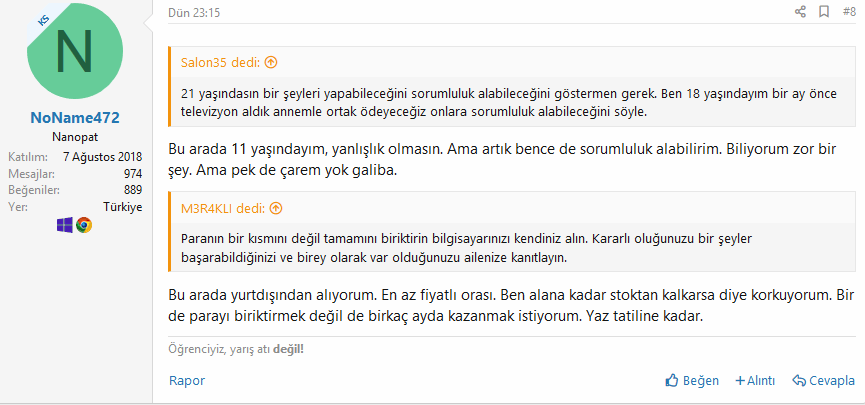The width and height of the screenshot is (865, 405).
Task: Open the Dün 23:15 timestamp link
Action: pyautogui.click(x=194, y=13)
